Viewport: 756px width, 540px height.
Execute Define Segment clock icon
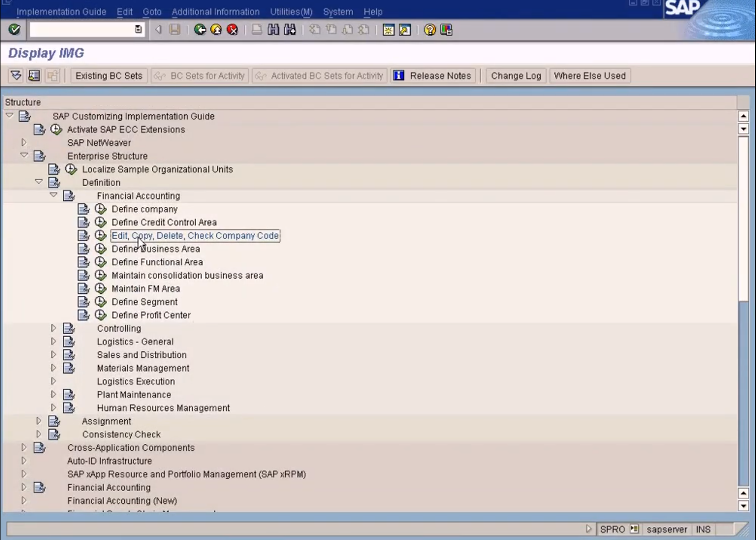101,301
